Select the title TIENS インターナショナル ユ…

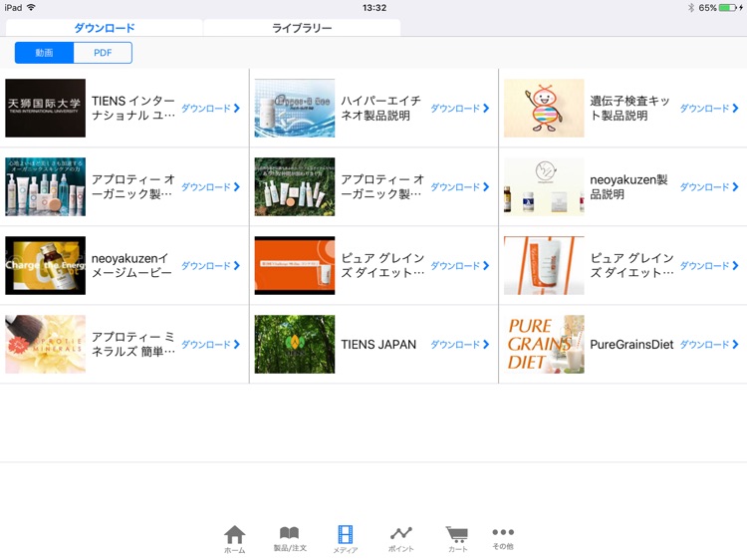[133, 109]
